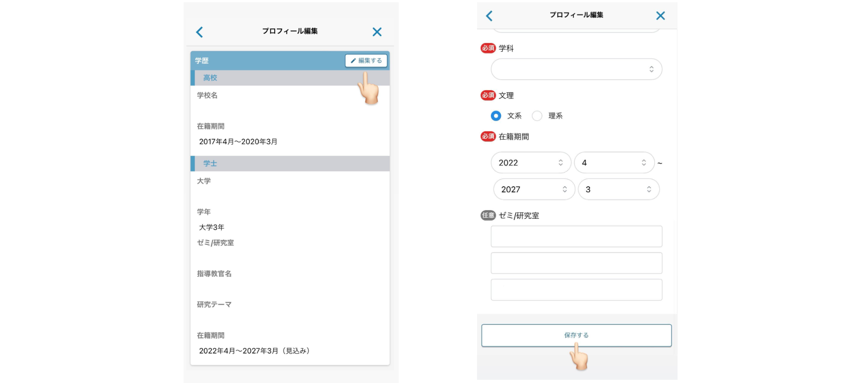Open the start year dropdown showing 2022
The width and height of the screenshot is (868, 383).
click(x=531, y=162)
